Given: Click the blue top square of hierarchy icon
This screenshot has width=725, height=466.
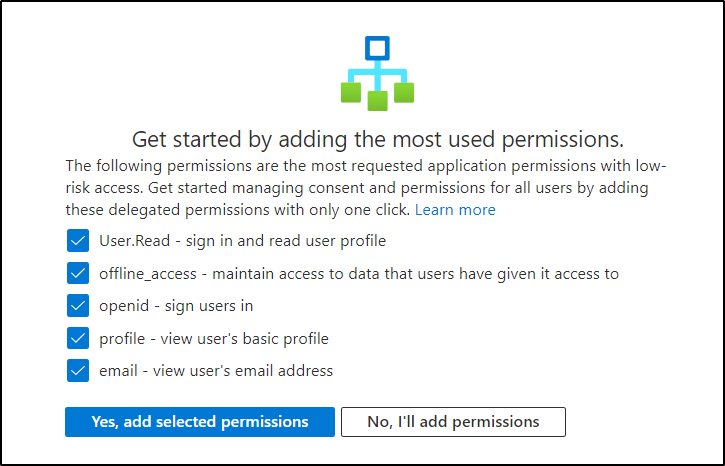Looking at the screenshot, I should click(377, 48).
